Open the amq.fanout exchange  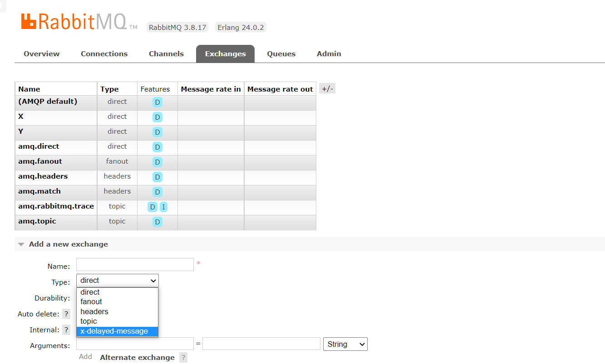pyautogui.click(x=40, y=161)
